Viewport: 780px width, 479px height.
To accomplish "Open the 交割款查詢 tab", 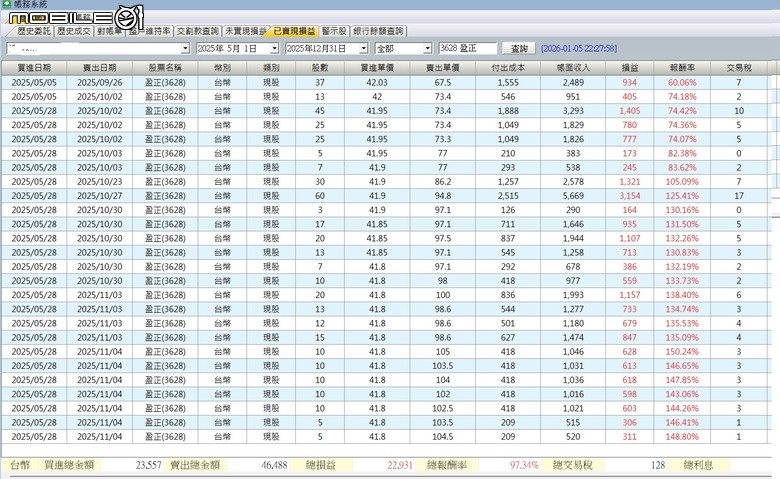I will click(x=197, y=31).
